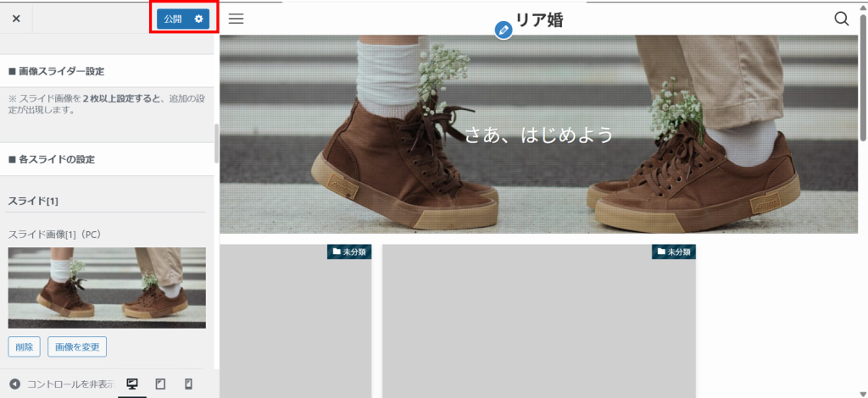Viewport: 868px width, 398px height.
Task: Open publish settings gear icon
Action: [199, 19]
